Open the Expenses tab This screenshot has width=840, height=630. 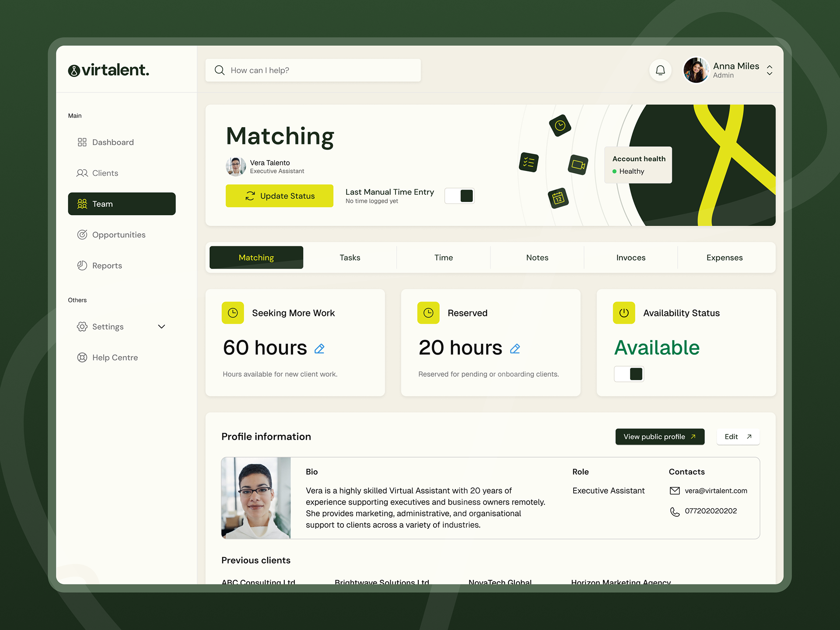click(x=724, y=258)
